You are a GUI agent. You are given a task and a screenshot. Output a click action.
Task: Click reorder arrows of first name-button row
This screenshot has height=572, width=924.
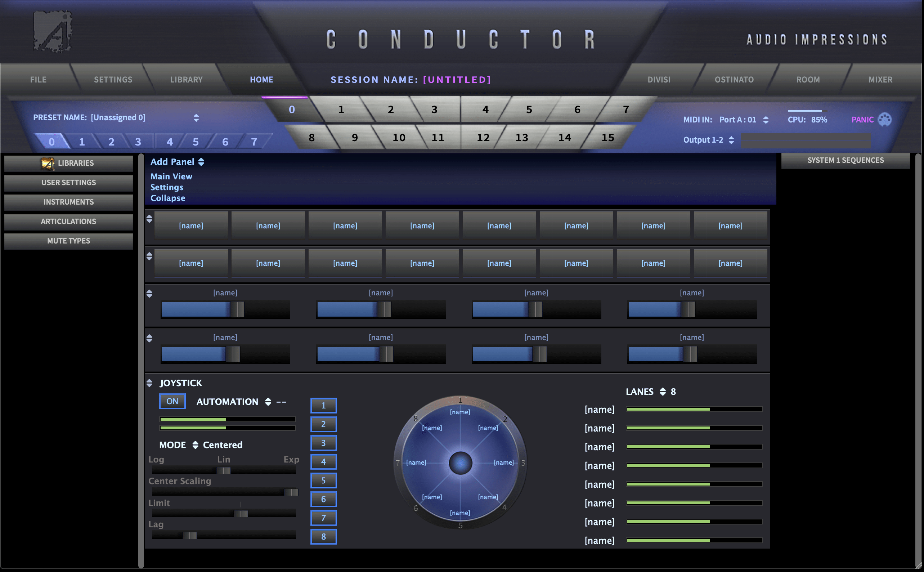(x=149, y=219)
